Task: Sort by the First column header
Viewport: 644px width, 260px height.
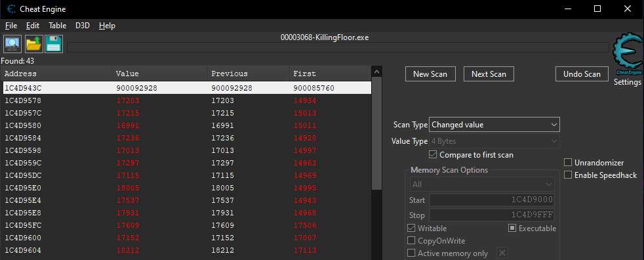Action: (330, 74)
